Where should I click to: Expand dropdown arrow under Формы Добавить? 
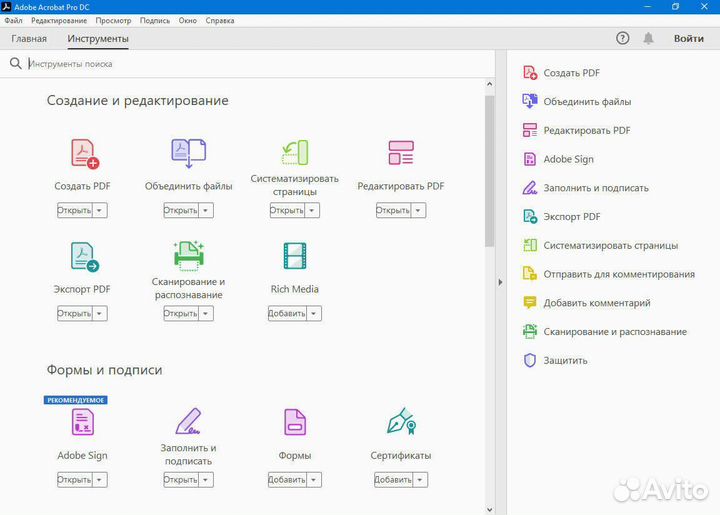click(x=314, y=480)
